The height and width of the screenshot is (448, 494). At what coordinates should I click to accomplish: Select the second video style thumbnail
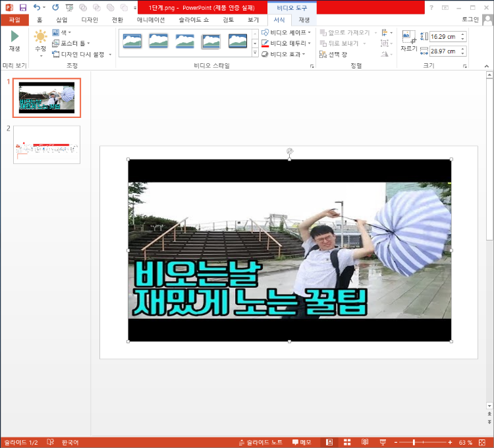159,41
